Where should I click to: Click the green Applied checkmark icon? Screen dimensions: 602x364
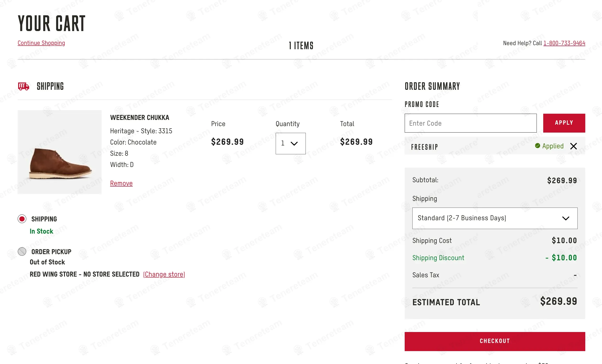537,146
